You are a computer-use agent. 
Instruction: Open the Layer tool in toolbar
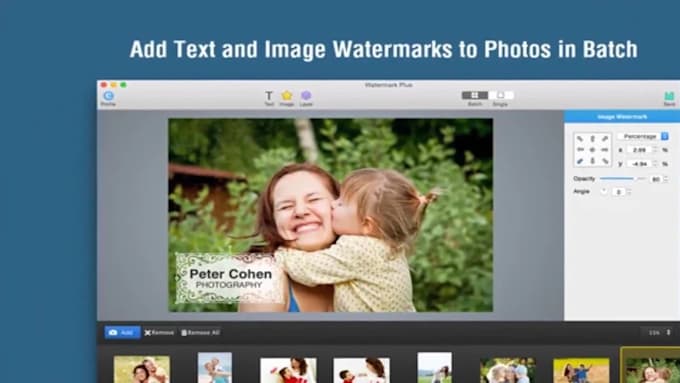click(306, 98)
